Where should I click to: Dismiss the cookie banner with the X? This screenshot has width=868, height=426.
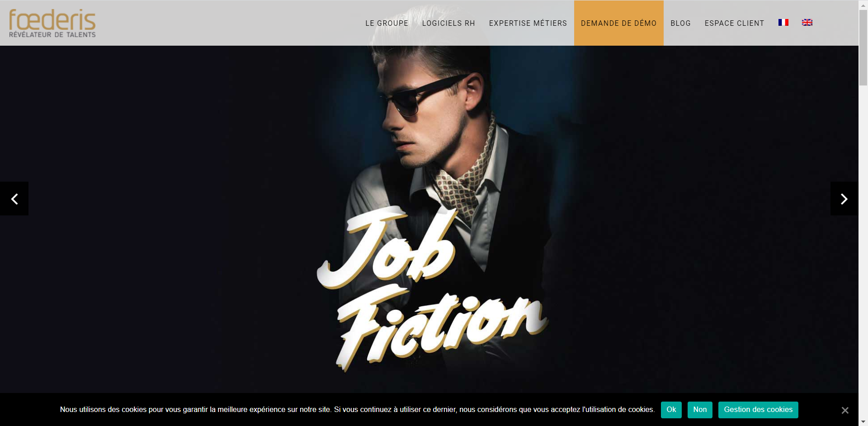click(844, 410)
